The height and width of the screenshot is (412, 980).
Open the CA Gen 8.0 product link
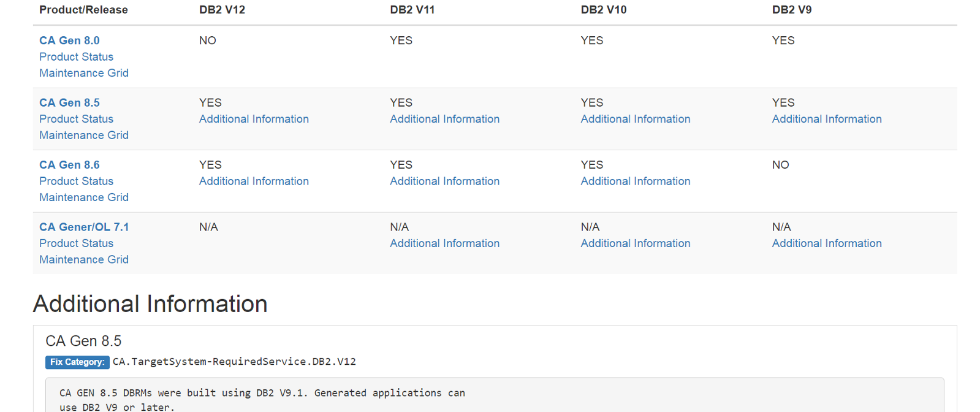point(69,40)
